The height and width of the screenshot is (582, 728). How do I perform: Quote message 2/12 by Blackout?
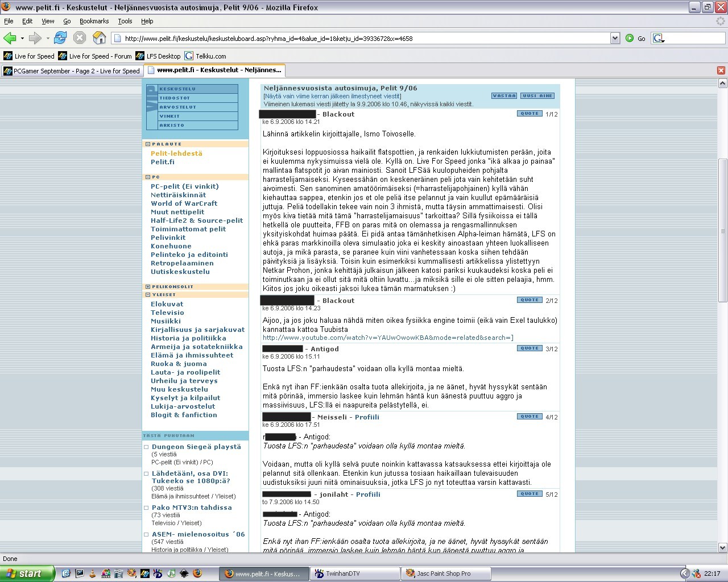click(x=530, y=300)
